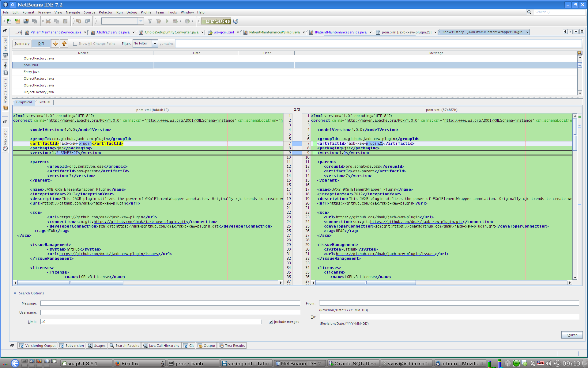Viewport: 588px width, 368px height.
Task: Click the Undo arrow icon
Action: point(79,21)
